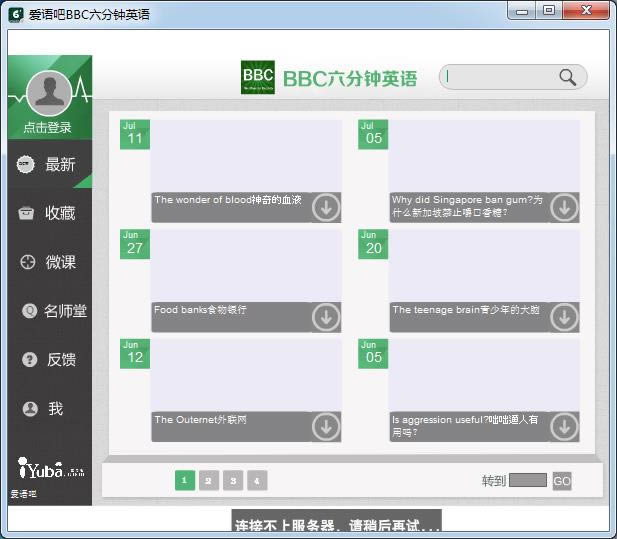617x539 pixels.
Task: Download "The wonder of blood" episode
Action: pyautogui.click(x=325, y=207)
